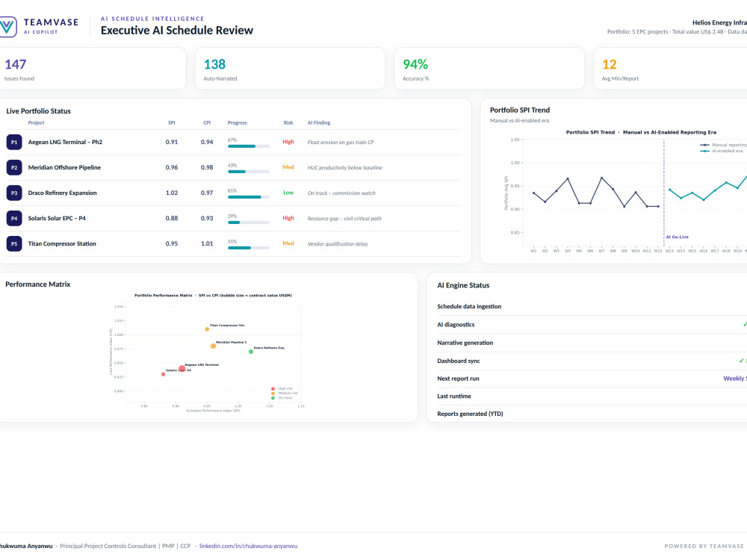
Task: Select the Meridian Offshore Pipeline project name
Action: coord(64,167)
